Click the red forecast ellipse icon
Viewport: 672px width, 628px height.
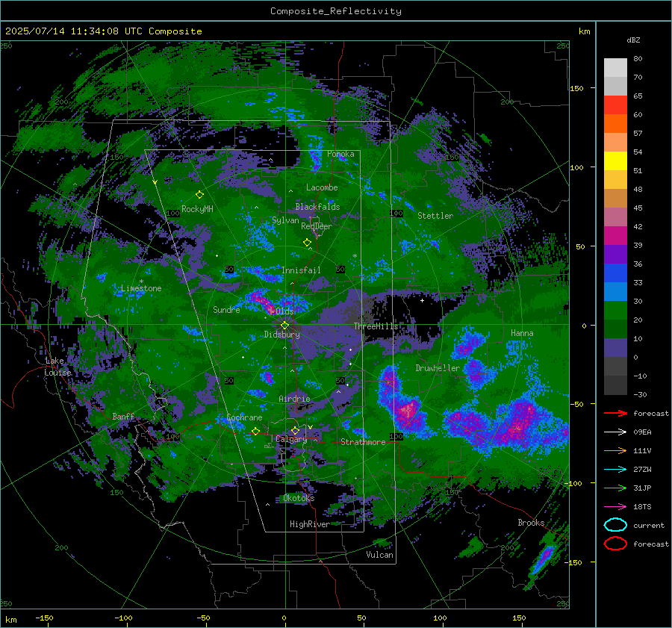tap(615, 544)
